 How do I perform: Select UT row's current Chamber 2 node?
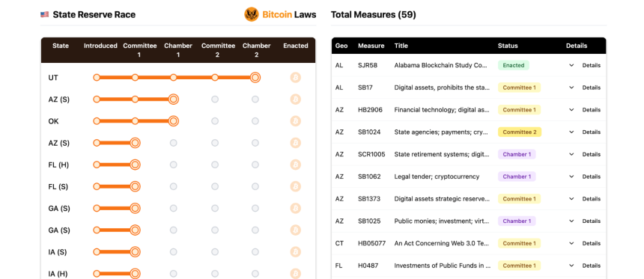point(255,78)
